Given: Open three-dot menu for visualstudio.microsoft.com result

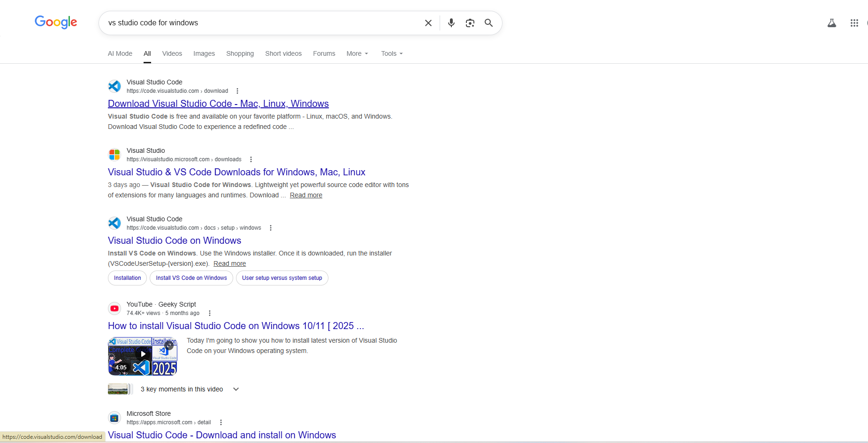Looking at the screenshot, I should [x=251, y=159].
